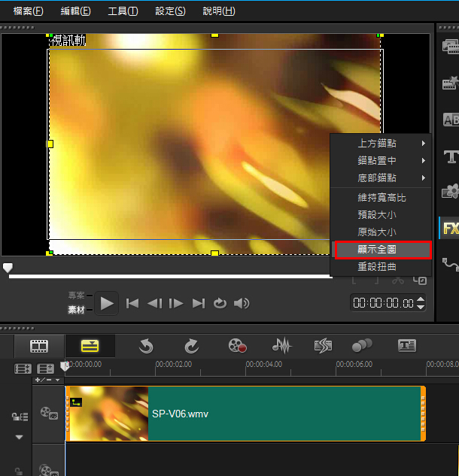Set Mark-in bracket
Screen dimensions: 459x476
354,280
